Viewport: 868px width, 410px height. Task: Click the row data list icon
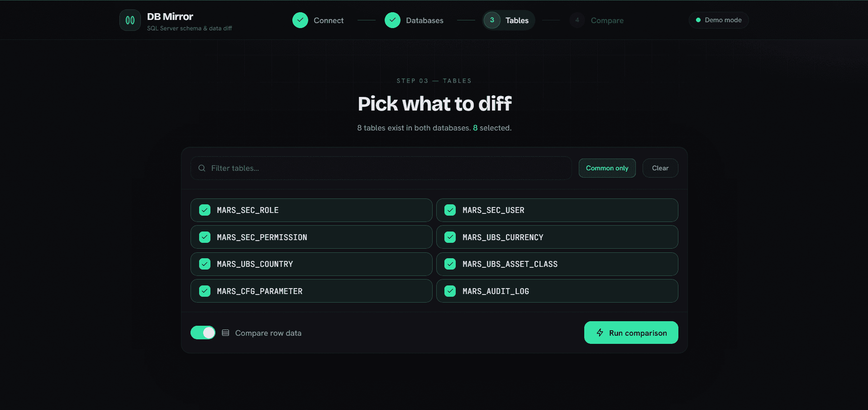[x=225, y=333]
